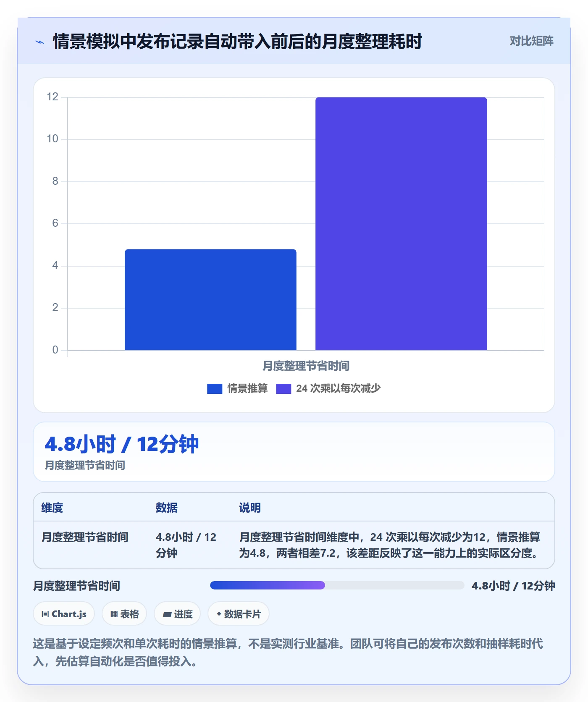Image resolution: width=588 pixels, height=702 pixels.
Task: Click the y-axis tick label 12
Action: 52,97
